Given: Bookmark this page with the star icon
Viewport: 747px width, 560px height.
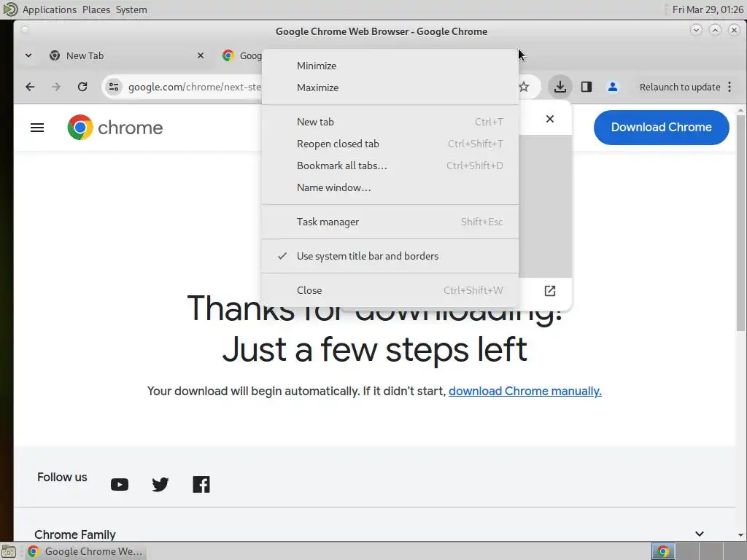Looking at the screenshot, I should pyautogui.click(x=524, y=87).
